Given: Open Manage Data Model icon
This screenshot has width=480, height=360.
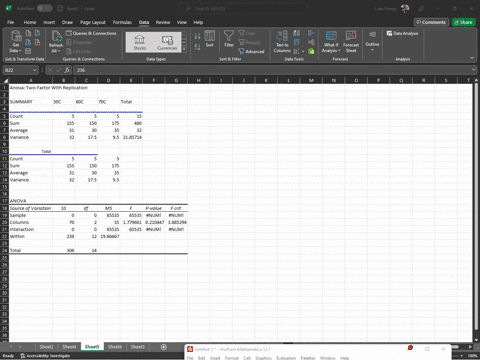Looking at the screenshot, I should (311, 51).
